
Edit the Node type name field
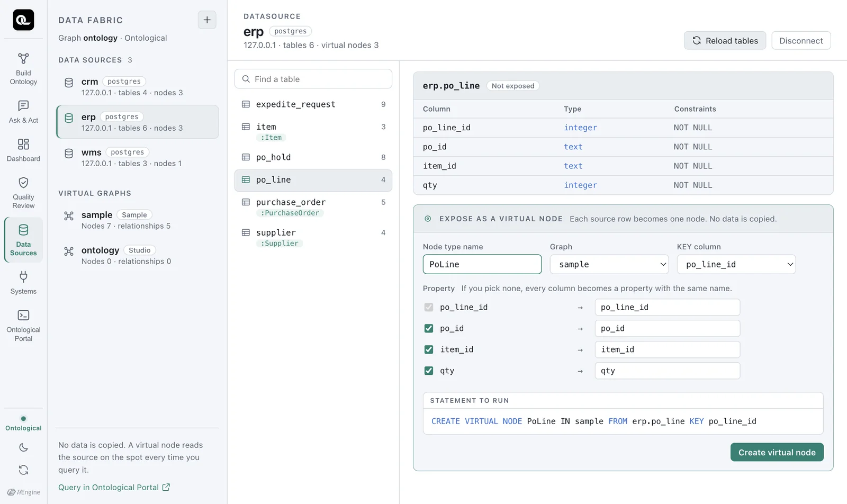tap(482, 264)
